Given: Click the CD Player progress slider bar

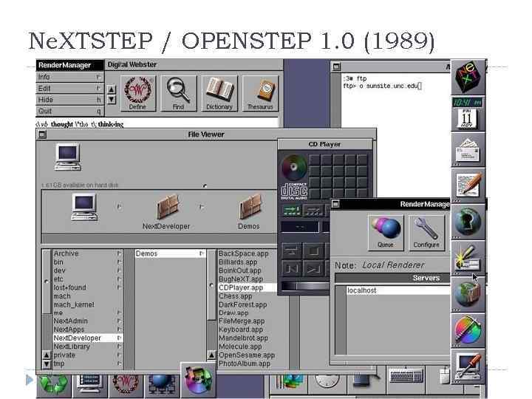Looking at the screenshot, I should click(x=304, y=286).
